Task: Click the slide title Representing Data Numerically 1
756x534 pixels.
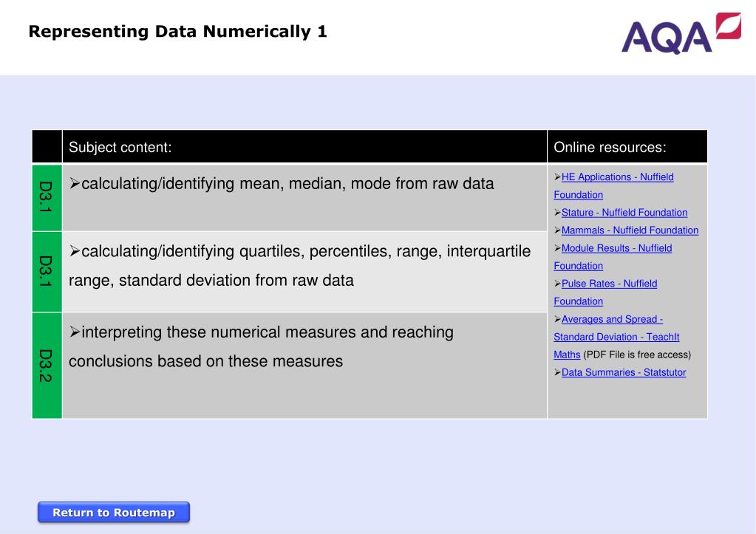Action: pyautogui.click(x=178, y=32)
